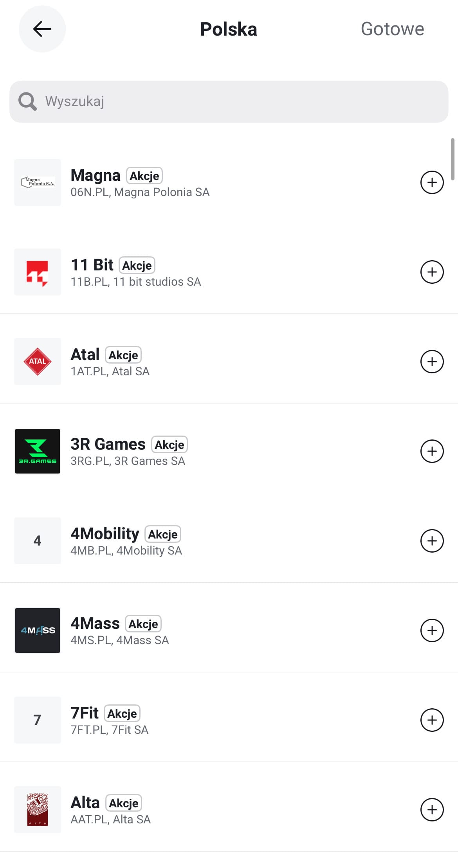Tap the back arrow button

pyautogui.click(x=42, y=29)
